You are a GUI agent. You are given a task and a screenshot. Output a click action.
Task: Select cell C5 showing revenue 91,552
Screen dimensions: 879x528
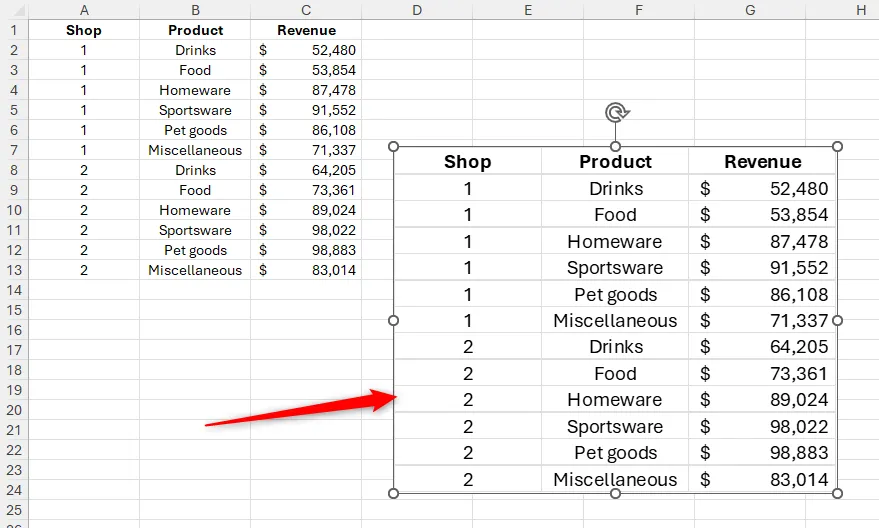click(306, 110)
